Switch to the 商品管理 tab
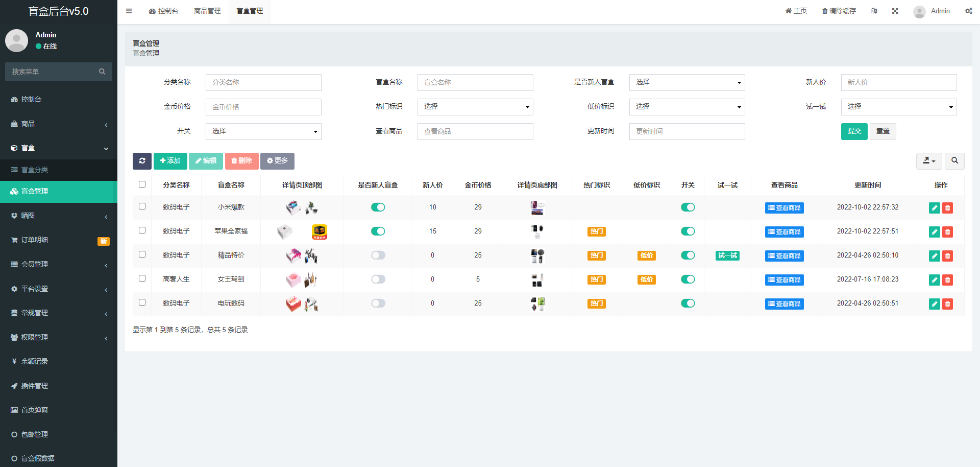The height and width of the screenshot is (467, 980). point(207,11)
